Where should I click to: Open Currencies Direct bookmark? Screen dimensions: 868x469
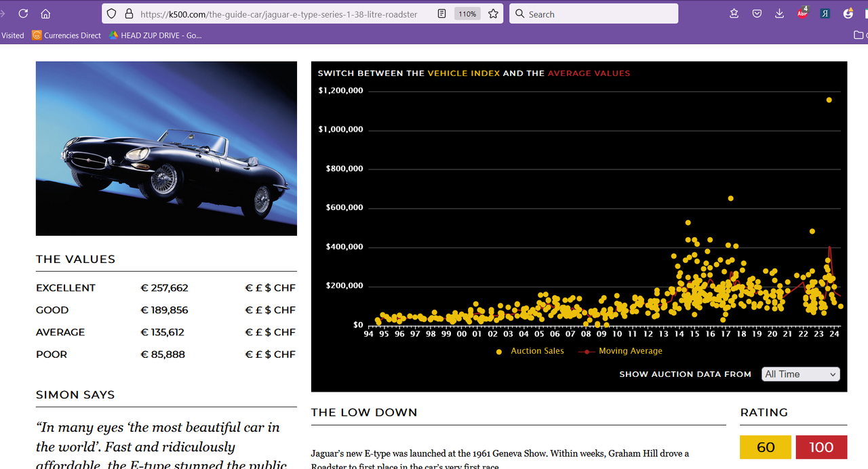tap(66, 35)
